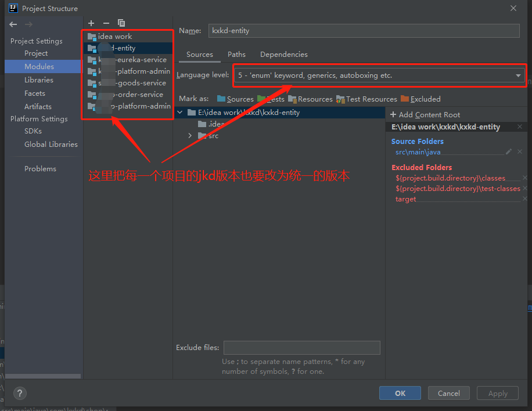Close the Project Structure dialog
The height and width of the screenshot is (411, 532).
click(x=513, y=8)
